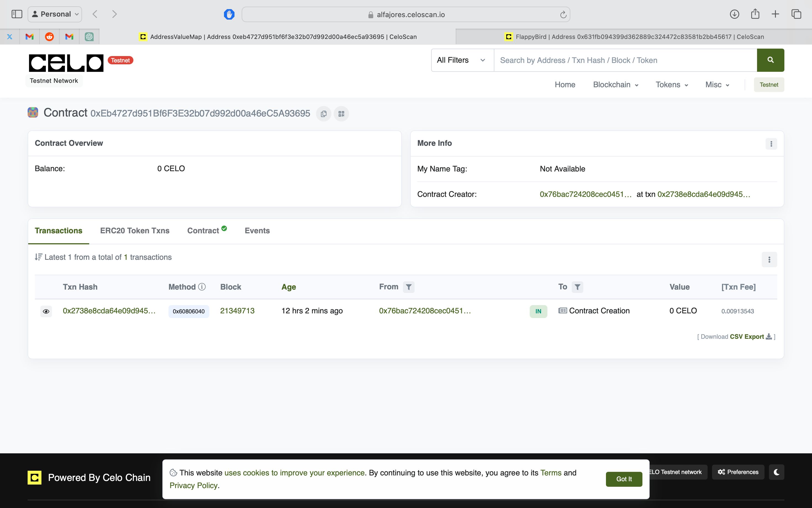This screenshot has height=508, width=812.
Task: Toggle the Safari sidebar icon
Action: (17, 14)
